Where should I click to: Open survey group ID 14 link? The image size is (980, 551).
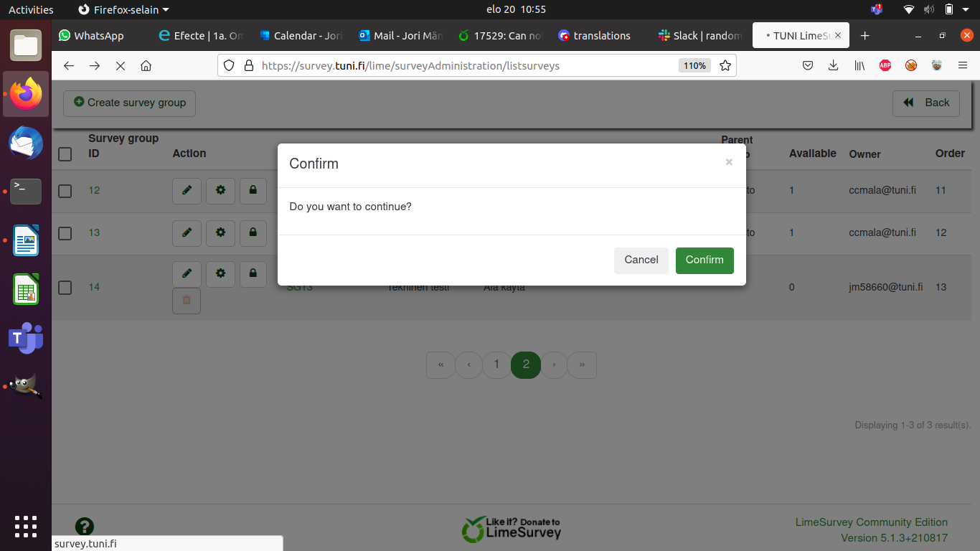click(94, 288)
